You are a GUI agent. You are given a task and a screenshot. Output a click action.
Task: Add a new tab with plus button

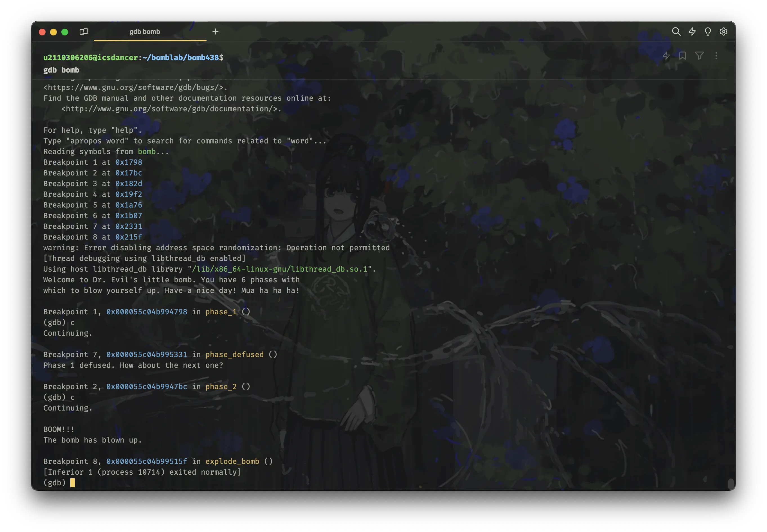[216, 32]
